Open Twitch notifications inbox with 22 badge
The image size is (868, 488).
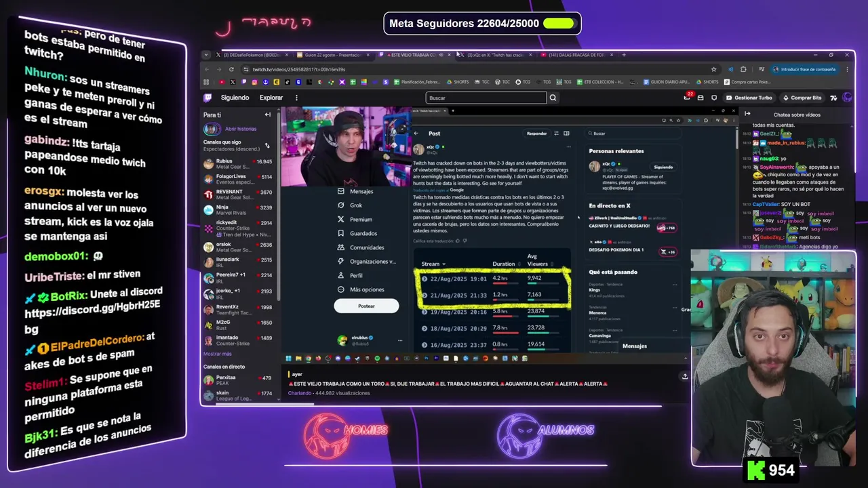pos(688,98)
